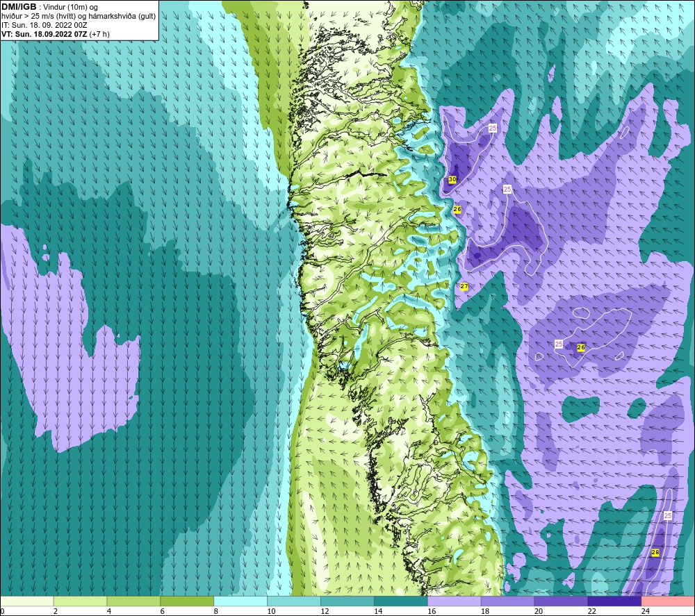Click the white 25 label next to yellow 26
695x616 pixels.
[559, 344]
